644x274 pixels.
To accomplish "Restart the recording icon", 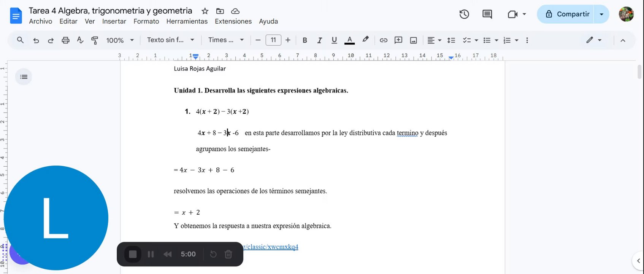I will (213, 254).
